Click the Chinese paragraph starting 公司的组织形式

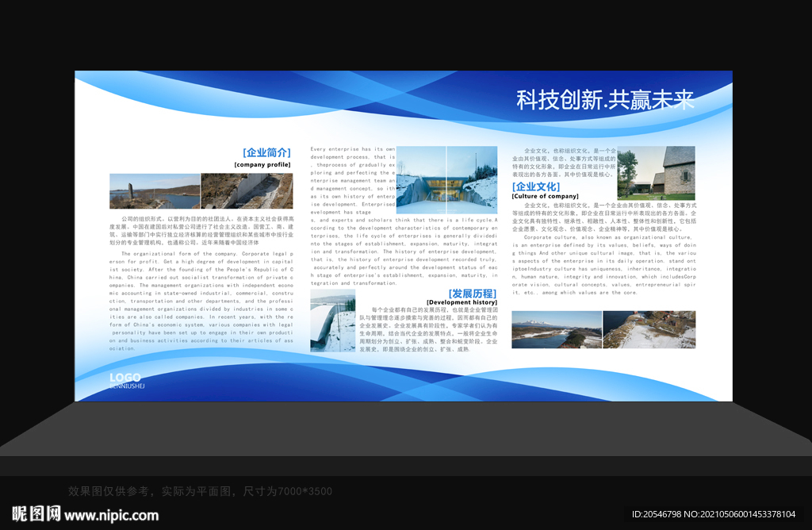tap(201, 231)
